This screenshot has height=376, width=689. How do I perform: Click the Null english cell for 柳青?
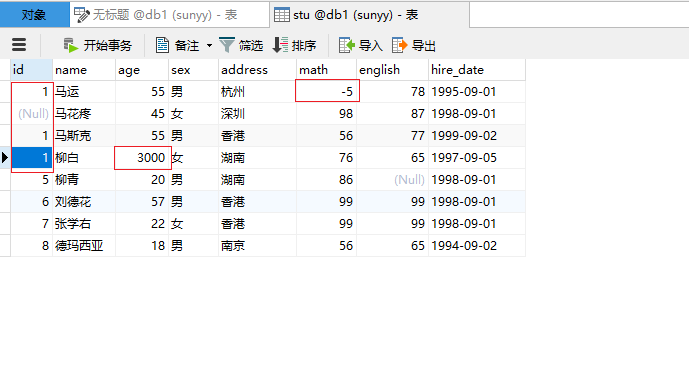pyautogui.click(x=392, y=180)
